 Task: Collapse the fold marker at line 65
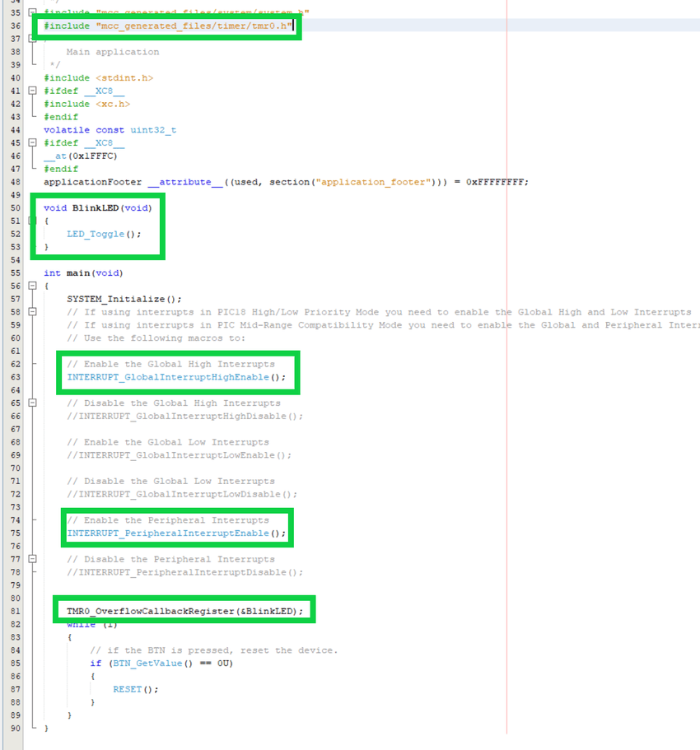(x=32, y=403)
